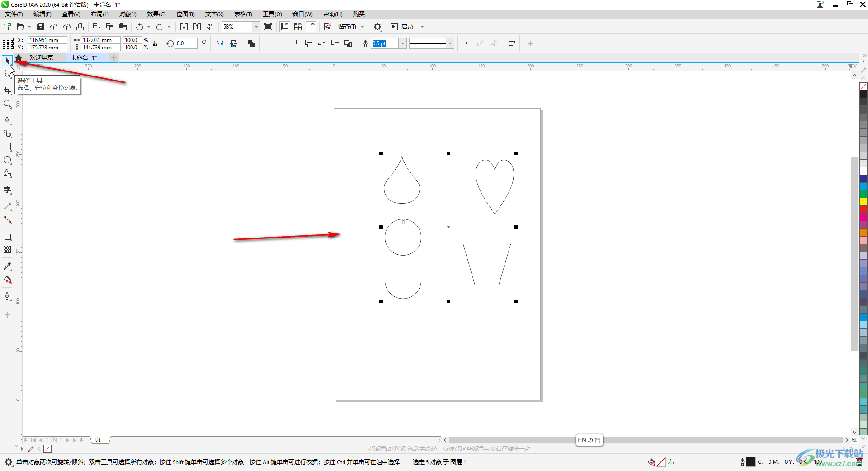Open the 文件 (File) menu
This screenshot has width=868, height=471.
coord(14,14)
